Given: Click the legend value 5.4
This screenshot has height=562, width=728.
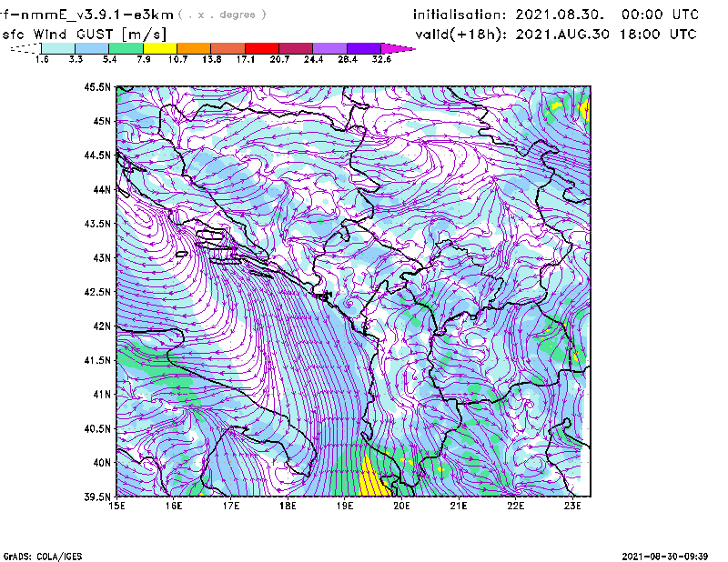Looking at the screenshot, I should (109, 59).
